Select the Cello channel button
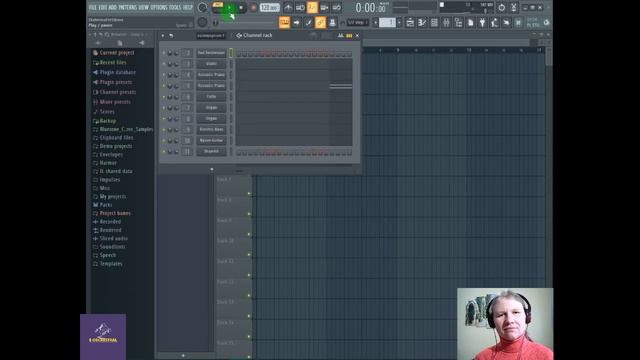 (211, 97)
